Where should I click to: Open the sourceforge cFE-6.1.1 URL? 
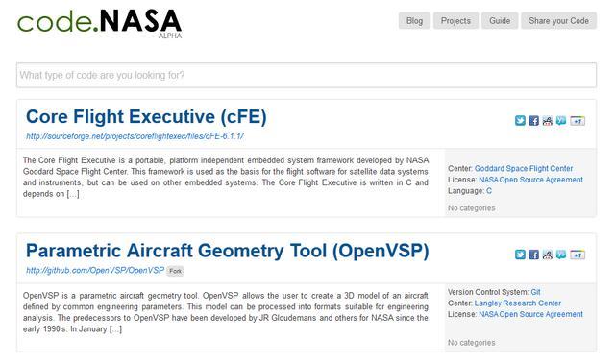[x=135, y=136]
